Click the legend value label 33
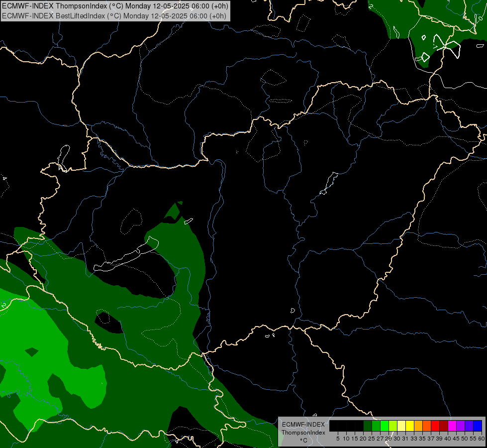This screenshot has width=487, height=448. (x=414, y=439)
